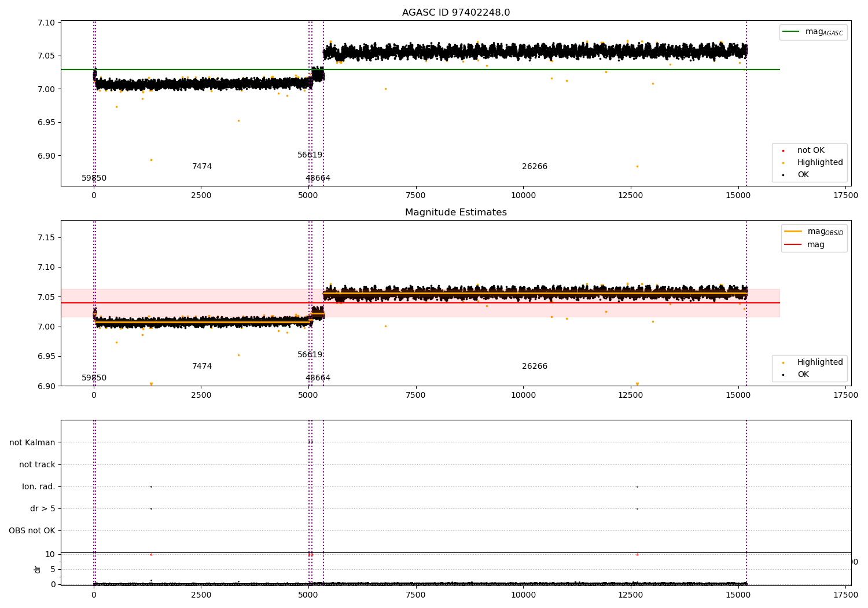Click obsid label 48664 in the Magnitude Estimates plot
Viewport: 868px width, 608px height.
(x=318, y=378)
